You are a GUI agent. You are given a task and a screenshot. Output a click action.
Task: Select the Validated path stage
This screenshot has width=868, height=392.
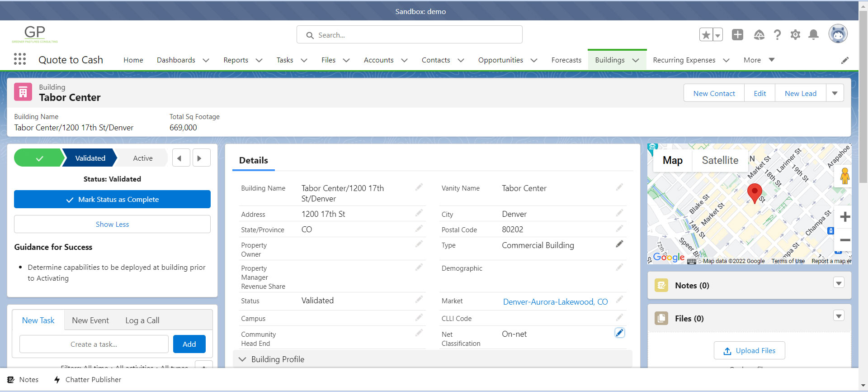(90, 158)
